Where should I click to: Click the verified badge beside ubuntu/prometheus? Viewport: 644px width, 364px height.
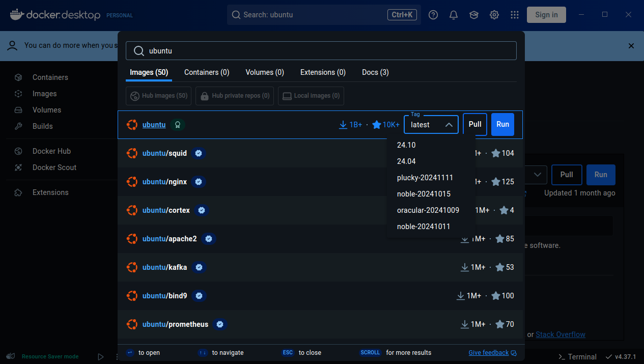[x=220, y=324]
